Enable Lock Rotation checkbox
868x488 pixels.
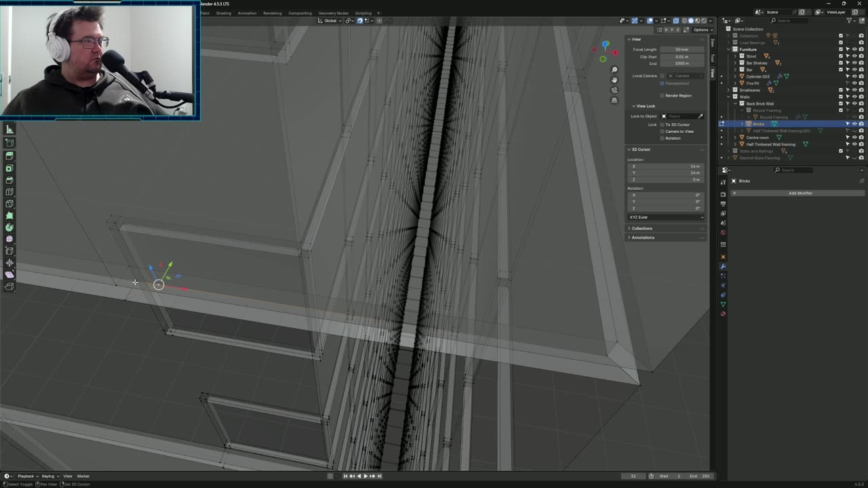click(x=663, y=138)
